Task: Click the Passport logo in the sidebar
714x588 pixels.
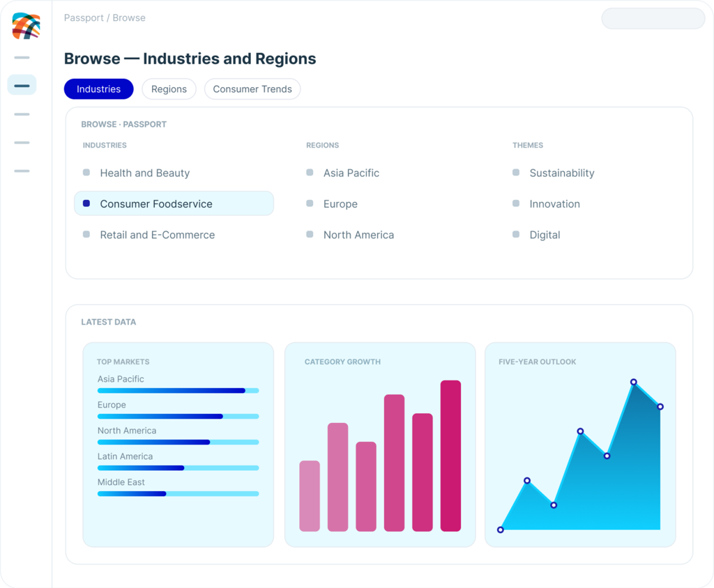Action: [x=26, y=26]
